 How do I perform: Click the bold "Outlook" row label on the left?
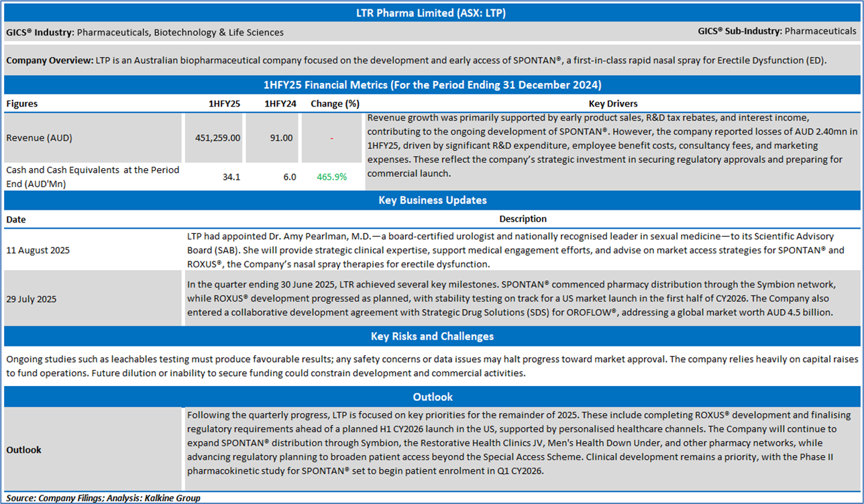(24, 450)
